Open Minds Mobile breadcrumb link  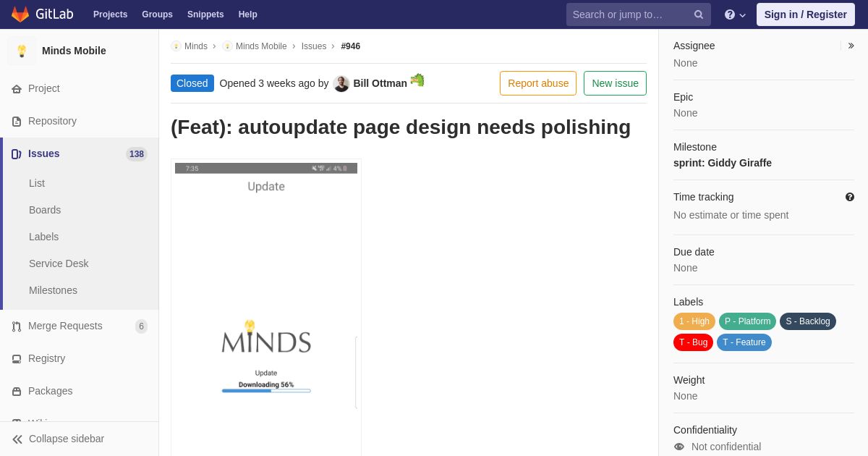point(261,46)
